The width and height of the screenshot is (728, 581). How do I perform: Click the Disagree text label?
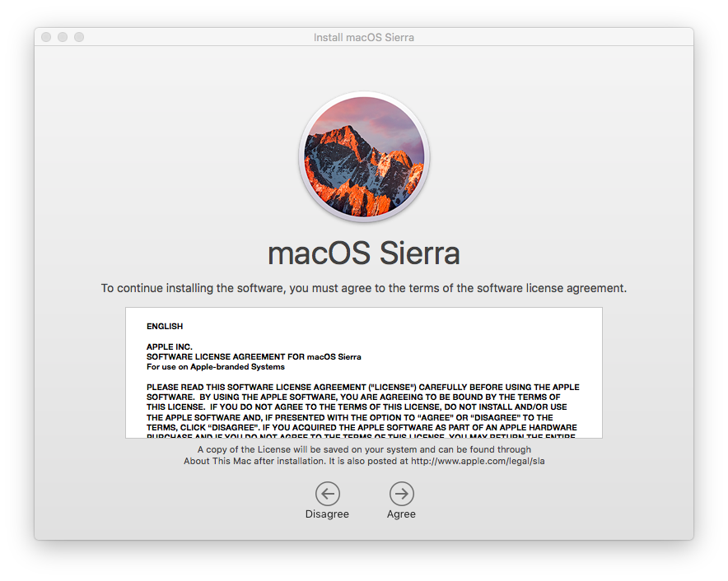point(327,514)
